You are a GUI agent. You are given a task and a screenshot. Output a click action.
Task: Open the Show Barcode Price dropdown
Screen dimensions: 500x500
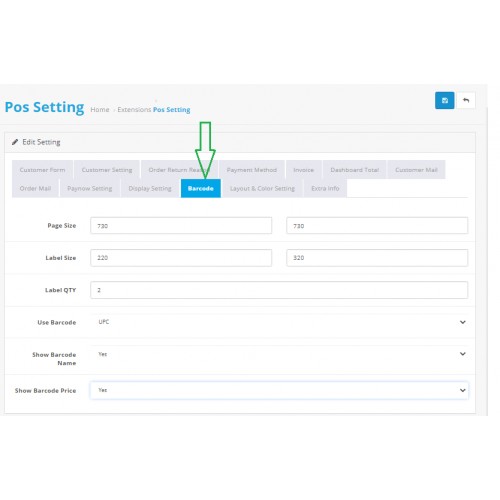279,390
